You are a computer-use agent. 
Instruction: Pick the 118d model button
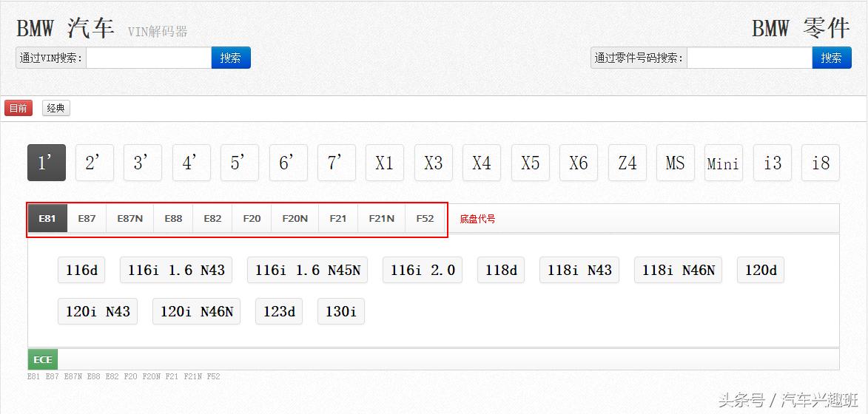501,271
